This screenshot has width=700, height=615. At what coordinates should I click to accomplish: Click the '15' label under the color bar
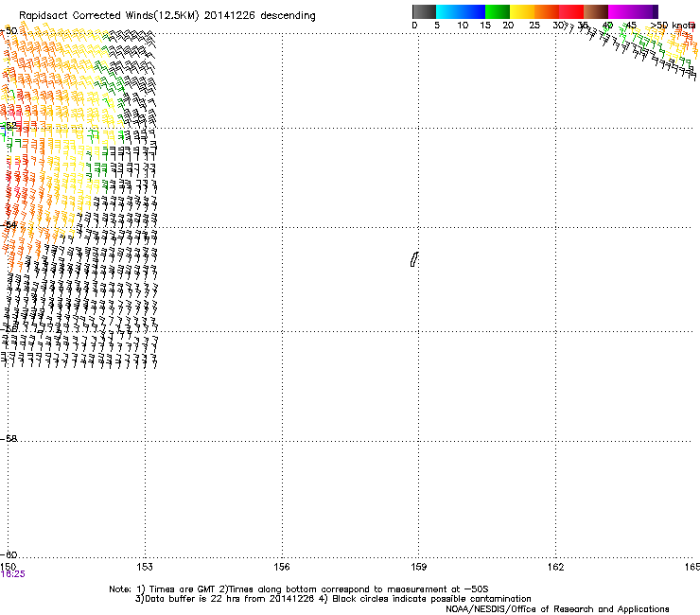point(485,26)
